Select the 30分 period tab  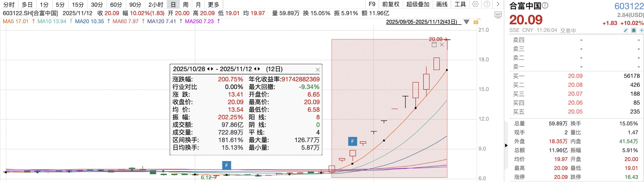pyautogui.click(x=97, y=4)
